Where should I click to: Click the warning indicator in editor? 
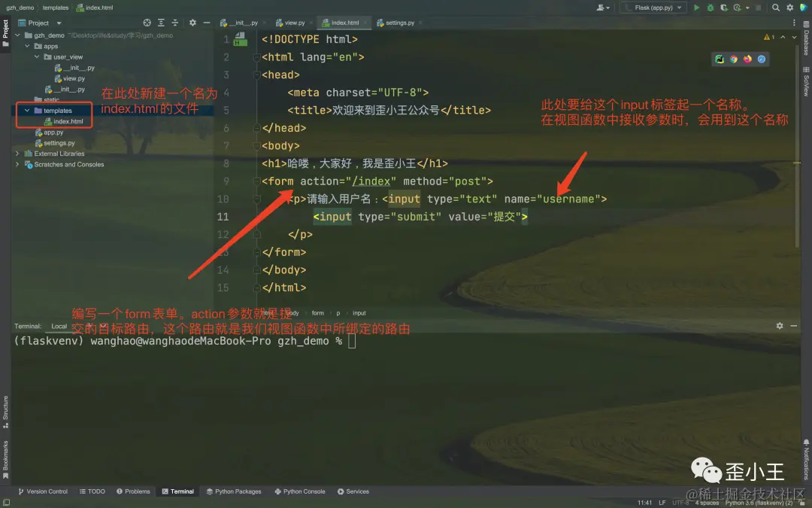[769, 38]
